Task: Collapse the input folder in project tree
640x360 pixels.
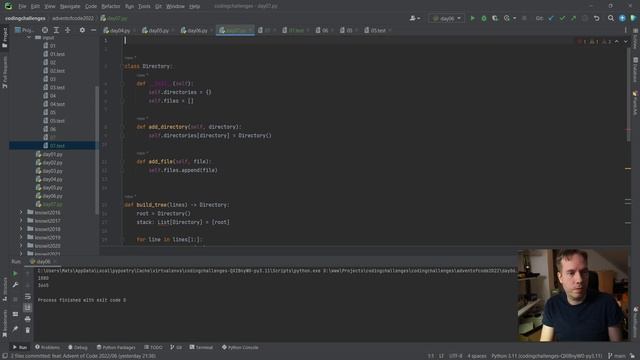Action: click(29, 38)
